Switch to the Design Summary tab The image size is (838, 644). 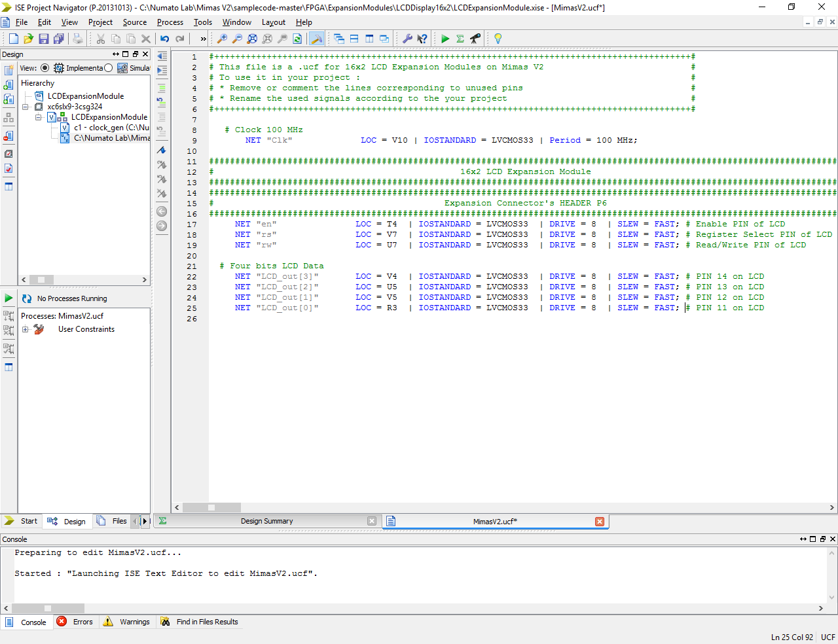266,521
